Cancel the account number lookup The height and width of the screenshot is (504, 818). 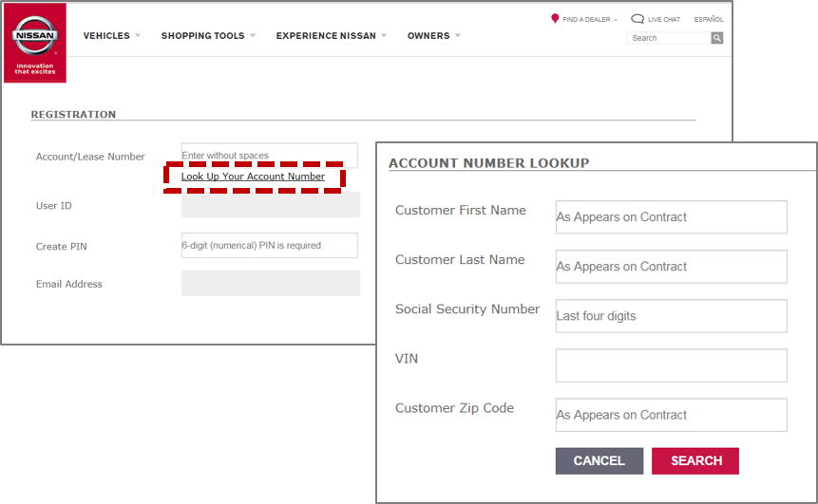[x=599, y=461]
